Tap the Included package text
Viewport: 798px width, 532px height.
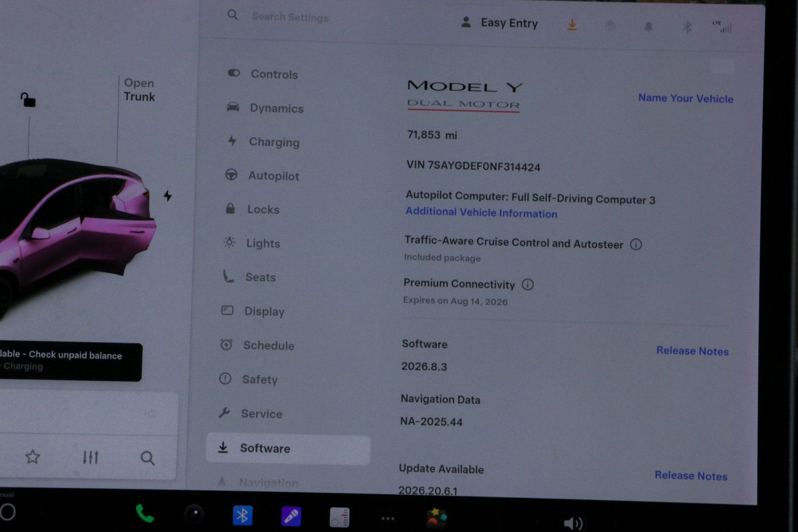click(442, 257)
